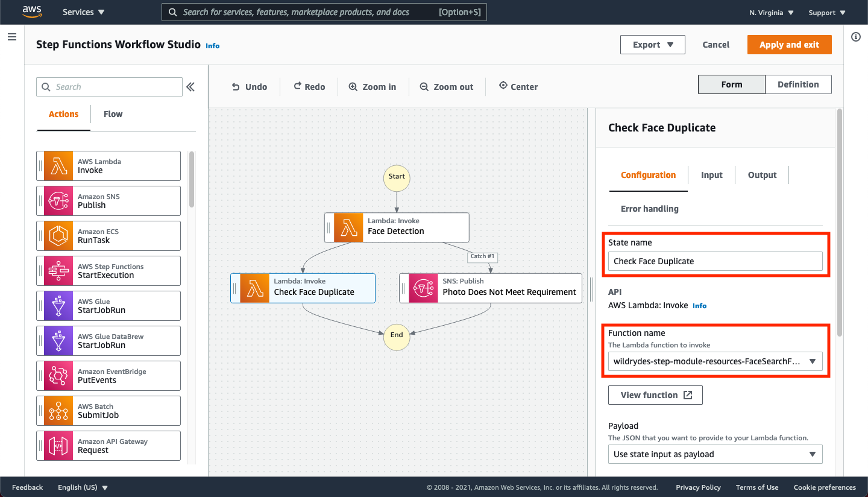The image size is (868, 497).
Task: Select the Error handling tab
Action: click(x=649, y=209)
